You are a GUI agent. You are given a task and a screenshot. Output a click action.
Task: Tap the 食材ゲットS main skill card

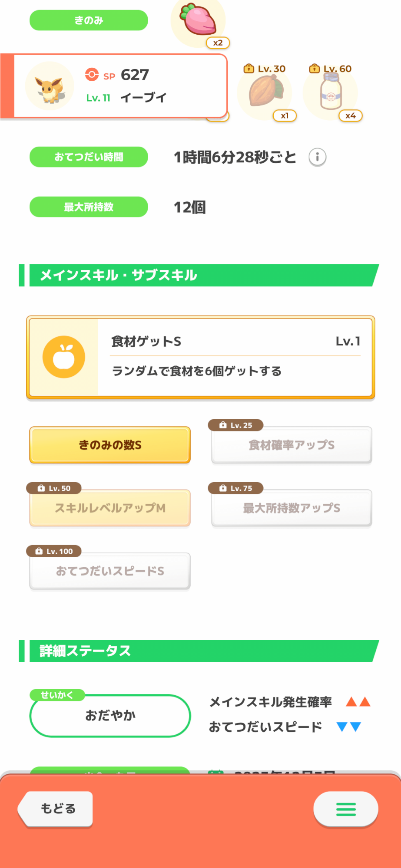click(x=235, y=357)
